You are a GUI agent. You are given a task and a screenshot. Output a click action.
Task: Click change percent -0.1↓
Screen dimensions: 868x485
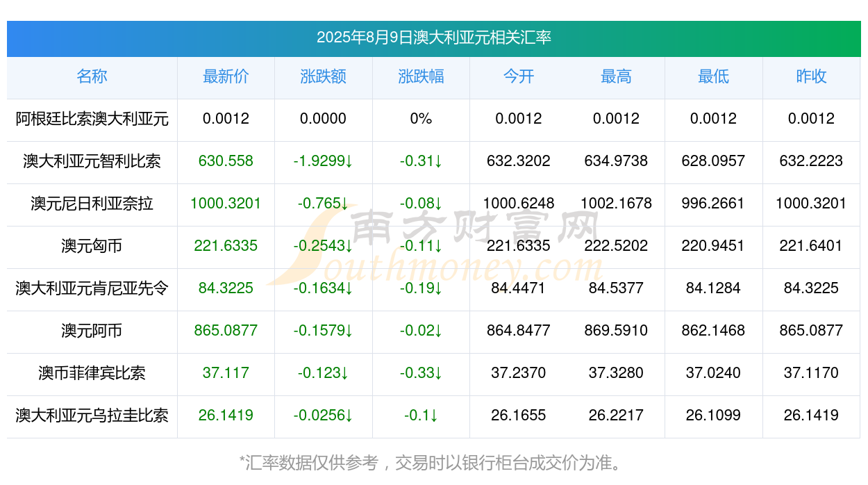coord(421,416)
